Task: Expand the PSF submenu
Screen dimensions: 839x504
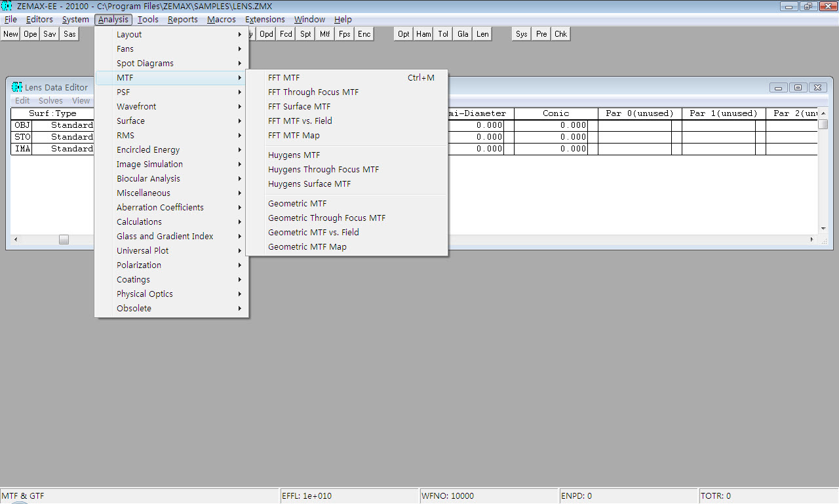Action: click(x=172, y=92)
